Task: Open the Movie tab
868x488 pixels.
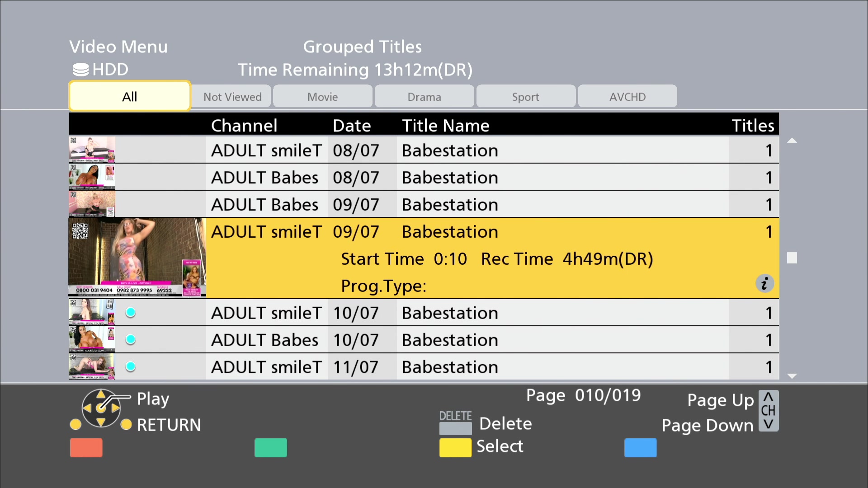Action: click(x=323, y=97)
